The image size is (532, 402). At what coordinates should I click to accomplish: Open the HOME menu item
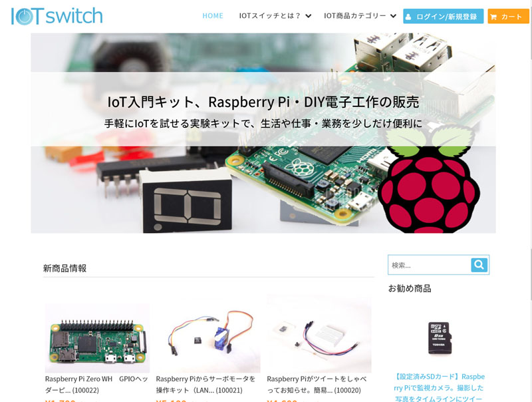coord(213,16)
